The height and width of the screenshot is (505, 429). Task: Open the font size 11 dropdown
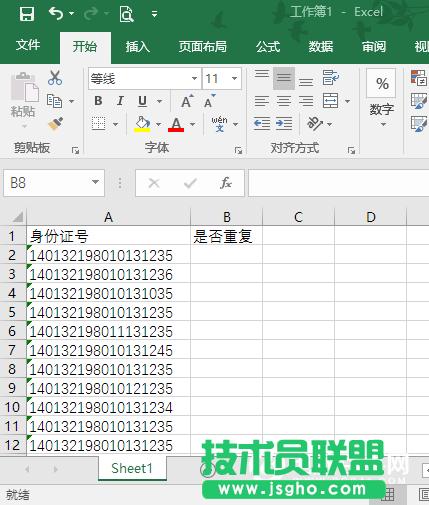(x=234, y=79)
